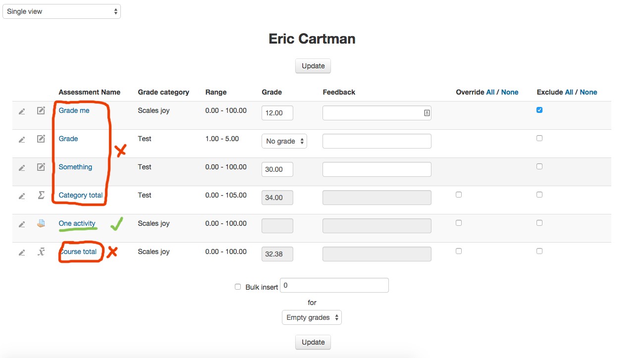Click the pencil icon for Course total
The image size is (644, 358).
22,253
